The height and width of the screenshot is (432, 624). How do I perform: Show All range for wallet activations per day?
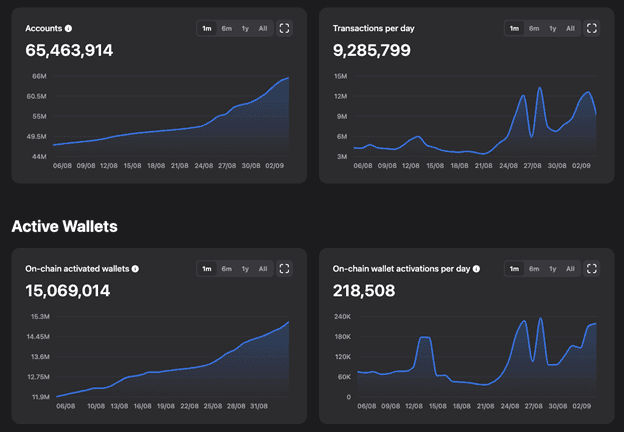(570, 268)
